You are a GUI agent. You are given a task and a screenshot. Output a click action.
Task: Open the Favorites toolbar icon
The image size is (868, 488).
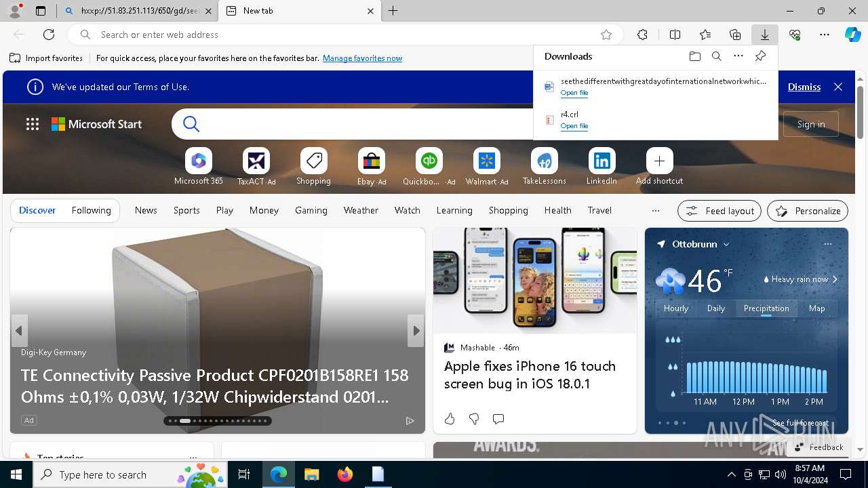tap(705, 35)
